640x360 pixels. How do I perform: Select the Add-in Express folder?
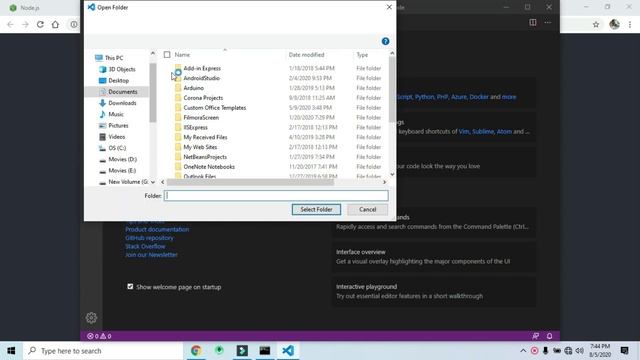(202, 68)
